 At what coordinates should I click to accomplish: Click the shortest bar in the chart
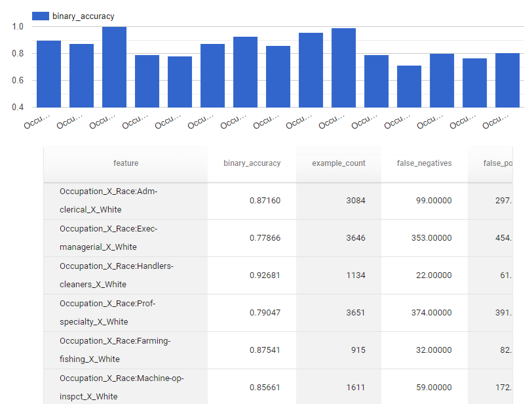[409, 86]
